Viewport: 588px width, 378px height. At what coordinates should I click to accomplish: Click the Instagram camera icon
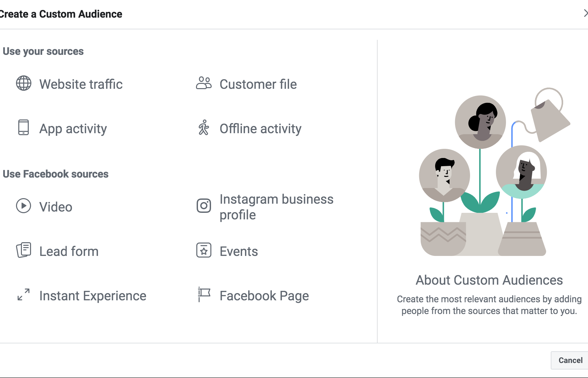click(x=204, y=206)
